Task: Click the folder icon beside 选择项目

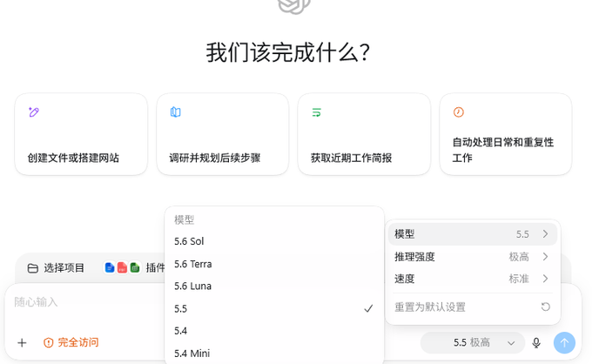Action: pyautogui.click(x=33, y=268)
